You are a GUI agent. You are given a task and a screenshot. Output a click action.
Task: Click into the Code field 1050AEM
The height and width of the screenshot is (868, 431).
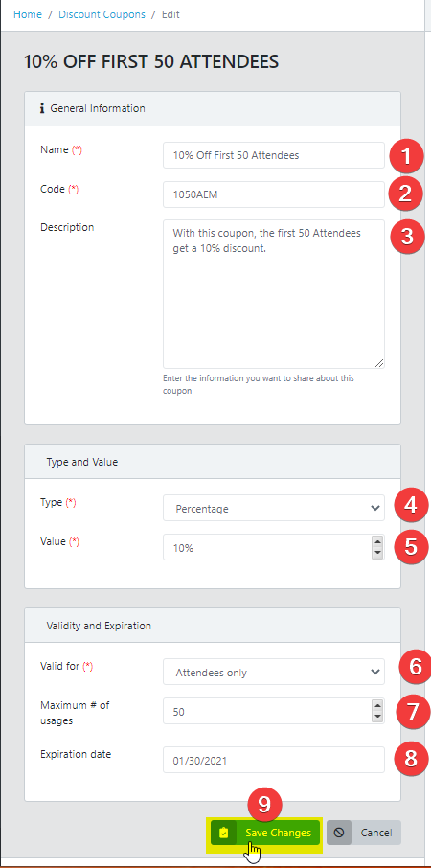point(273,194)
